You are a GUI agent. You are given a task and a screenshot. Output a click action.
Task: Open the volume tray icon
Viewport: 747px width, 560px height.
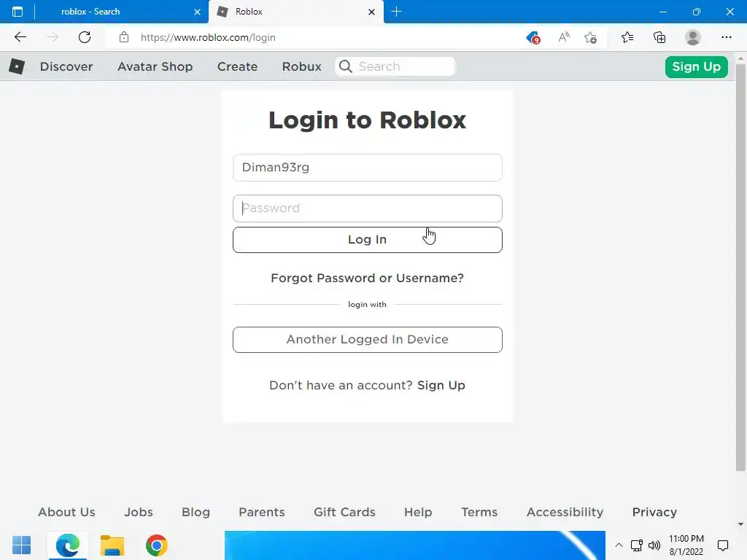coord(654,545)
